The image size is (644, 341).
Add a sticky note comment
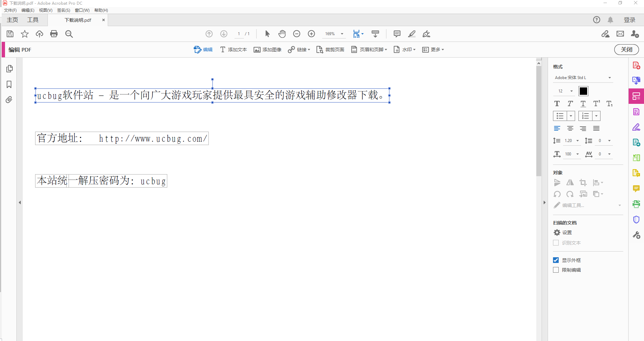tap(397, 34)
